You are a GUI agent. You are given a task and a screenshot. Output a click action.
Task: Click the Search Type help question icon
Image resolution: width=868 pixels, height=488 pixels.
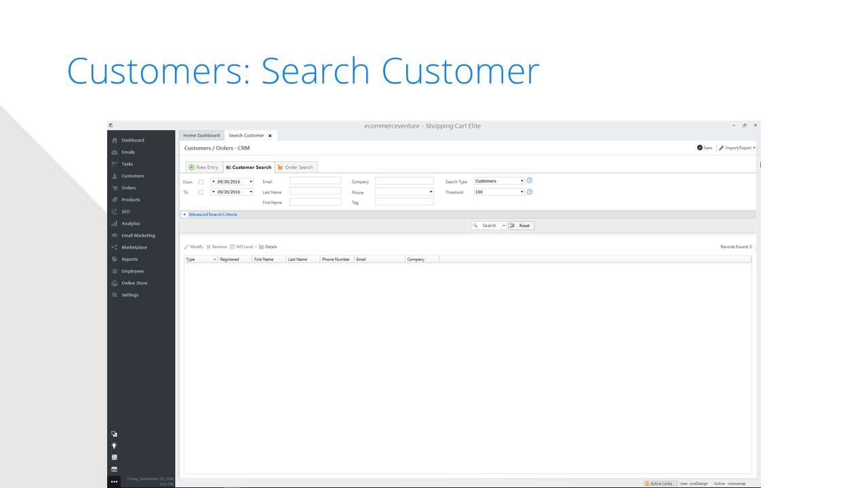530,180
